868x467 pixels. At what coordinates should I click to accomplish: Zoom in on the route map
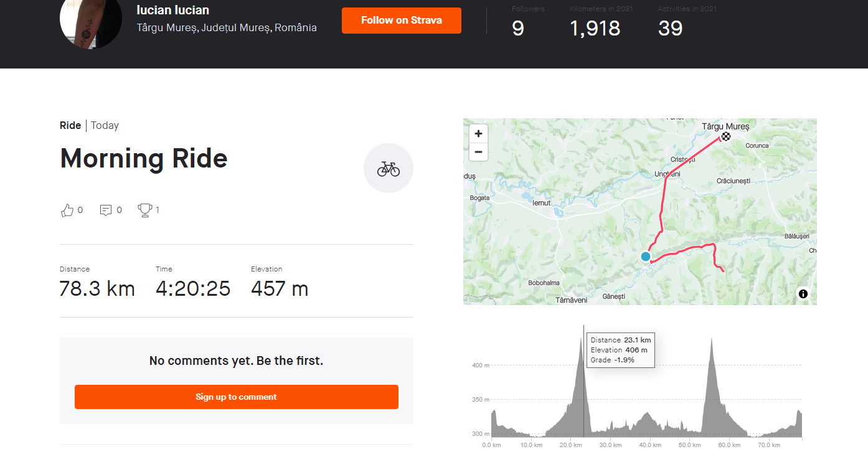tap(478, 133)
